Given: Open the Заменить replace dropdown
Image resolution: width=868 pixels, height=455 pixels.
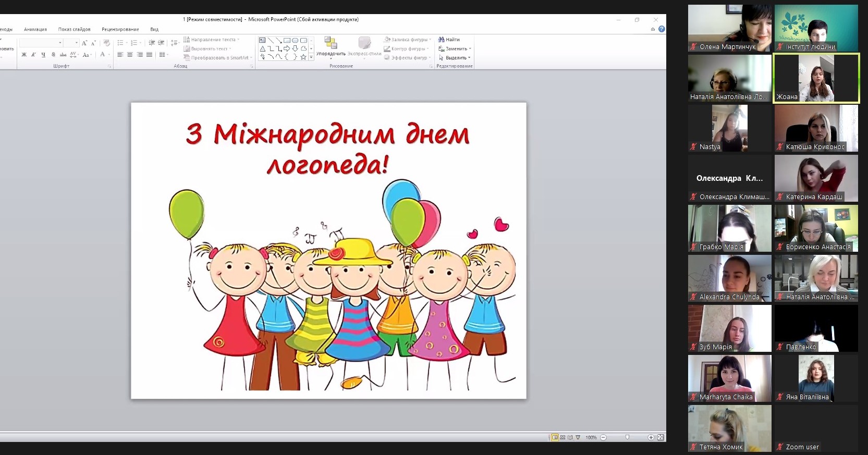Looking at the screenshot, I should [455, 48].
